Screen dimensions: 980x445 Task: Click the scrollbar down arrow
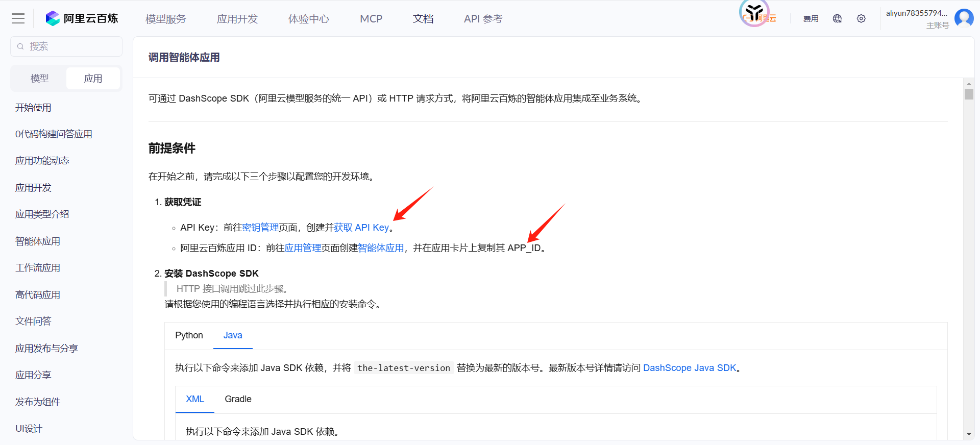[x=969, y=434]
